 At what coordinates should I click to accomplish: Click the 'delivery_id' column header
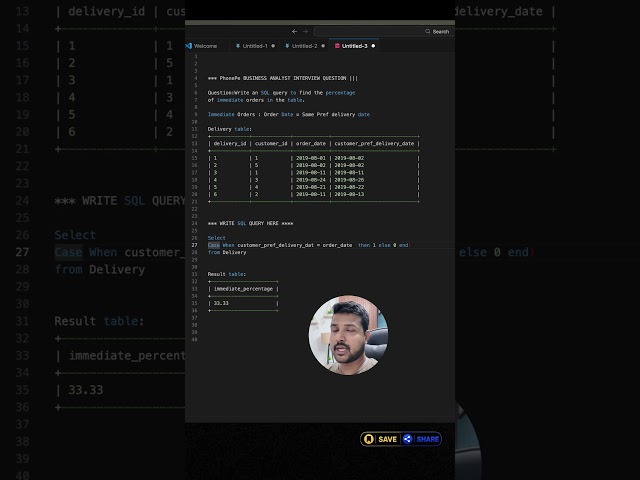pos(230,143)
